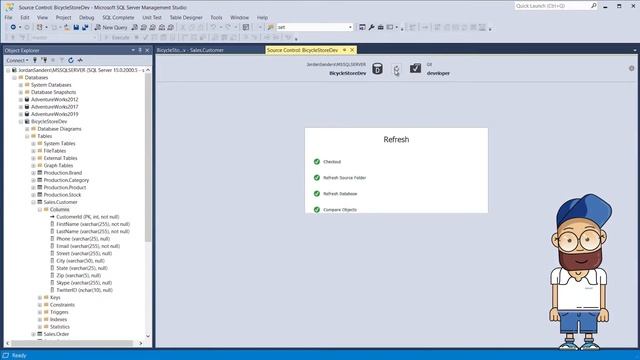Select the Database Diagrams folder
This screenshot has height=360, width=640.
click(x=59, y=129)
